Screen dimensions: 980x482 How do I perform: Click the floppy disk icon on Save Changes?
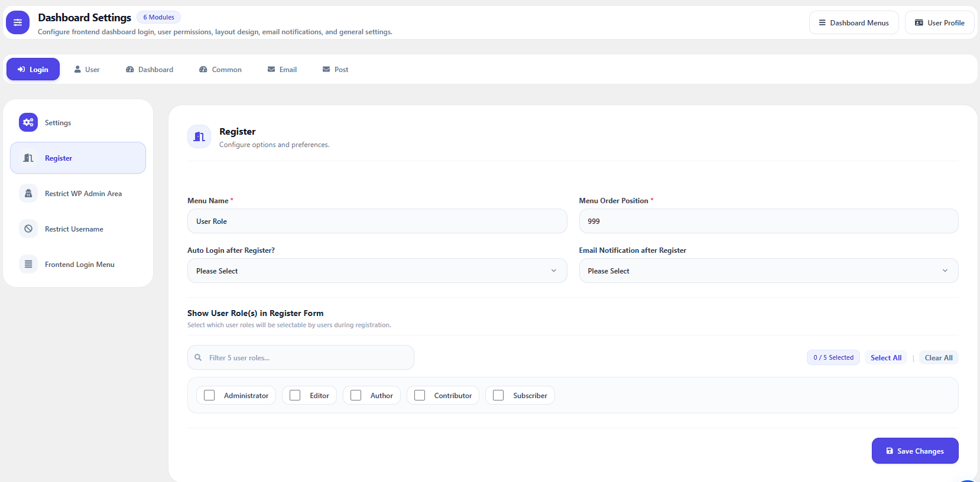[x=890, y=451]
